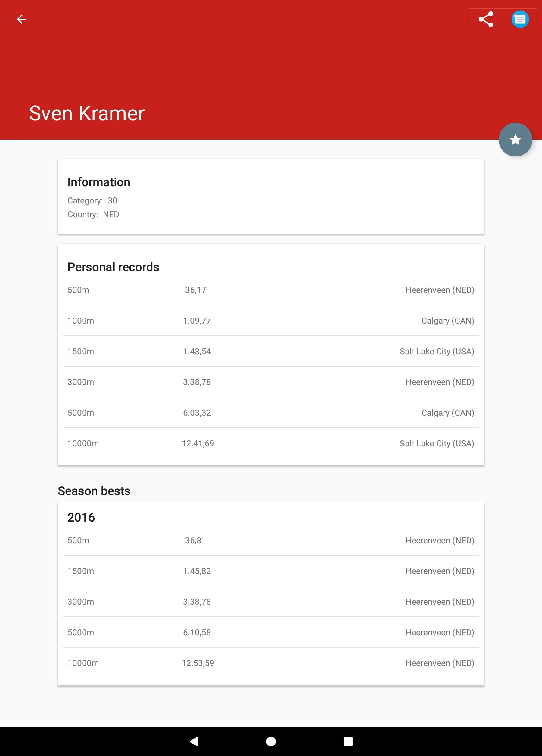The height and width of the screenshot is (756, 542).
Task: Select personal record 1500m time 1.43,54
Action: point(197,351)
